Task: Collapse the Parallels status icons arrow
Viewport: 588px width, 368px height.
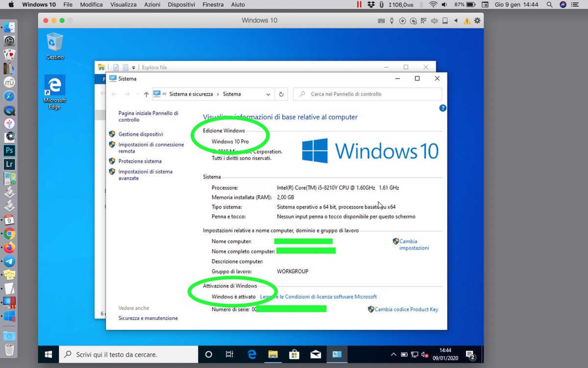Action: (456, 21)
